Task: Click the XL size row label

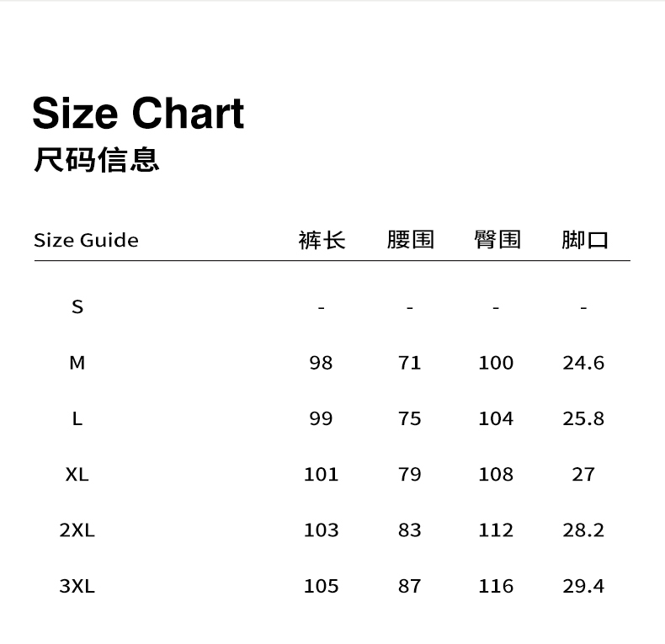Action: coord(77,474)
